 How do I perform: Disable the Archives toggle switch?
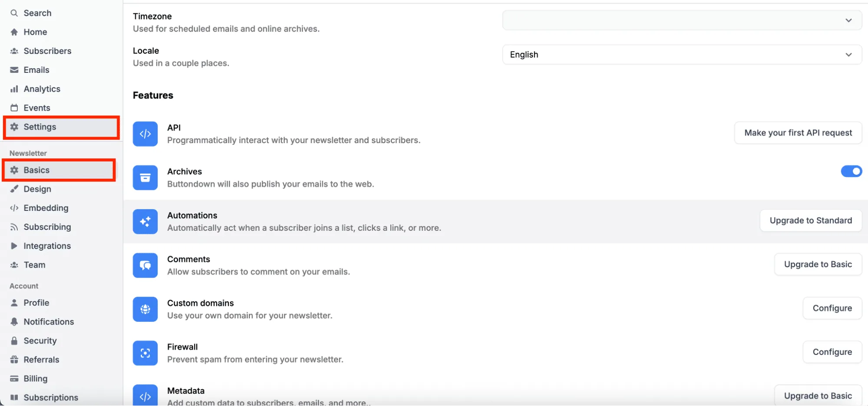(851, 171)
